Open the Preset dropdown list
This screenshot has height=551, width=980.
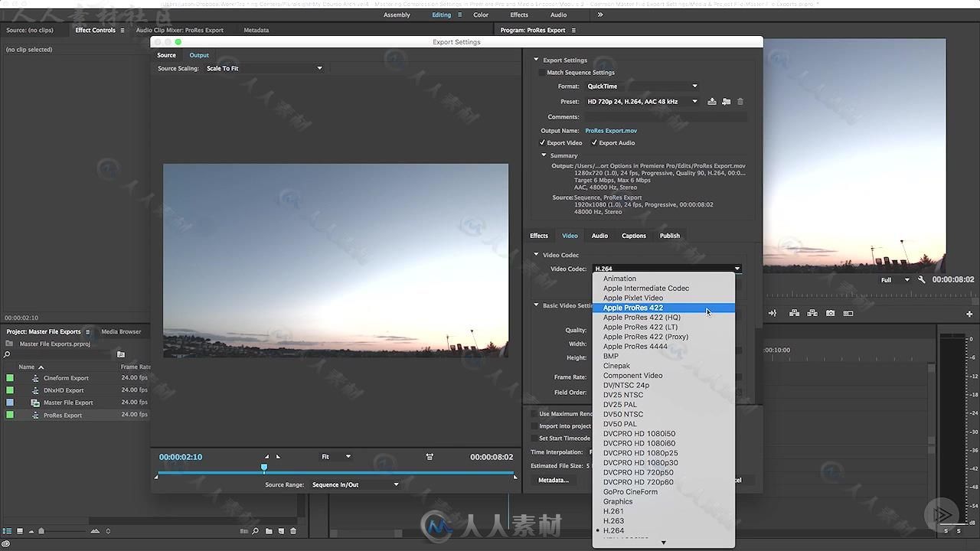(642, 101)
